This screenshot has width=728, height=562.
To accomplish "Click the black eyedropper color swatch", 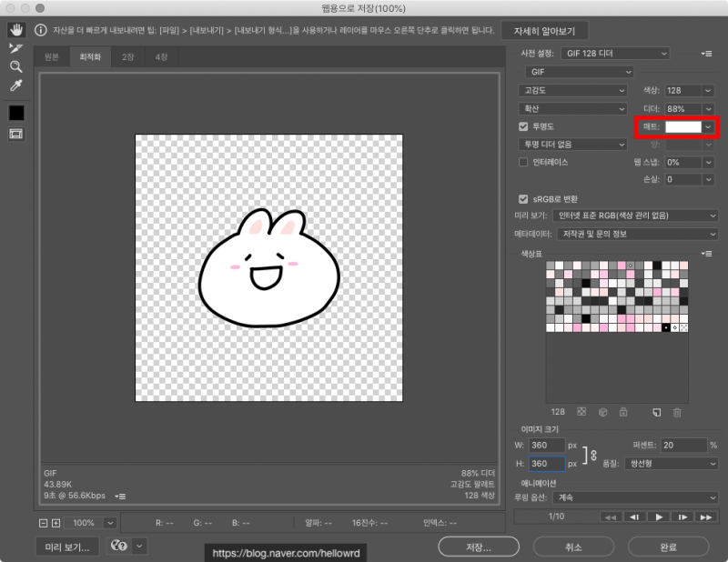I will pos(16,113).
